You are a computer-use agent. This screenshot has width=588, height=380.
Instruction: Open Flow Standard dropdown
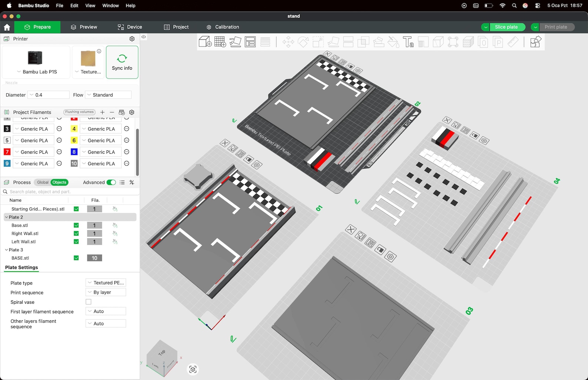(x=108, y=95)
